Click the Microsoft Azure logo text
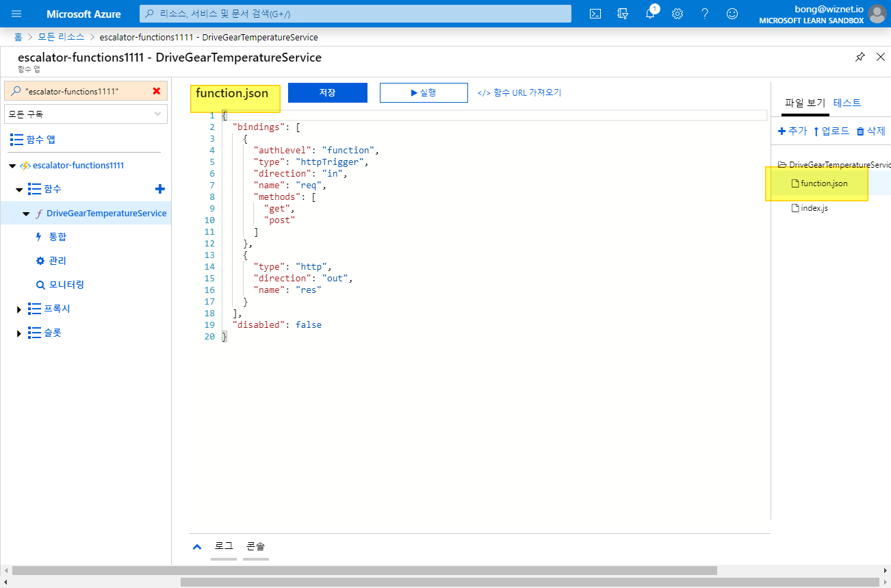This screenshot has height=588, width=891. pos(83,14)
